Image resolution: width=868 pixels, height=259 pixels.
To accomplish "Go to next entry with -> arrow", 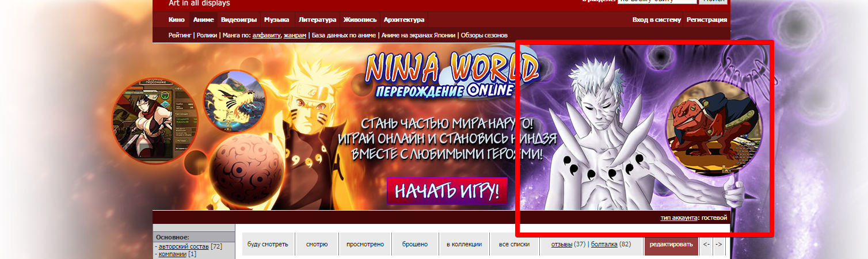I will 718,244.
